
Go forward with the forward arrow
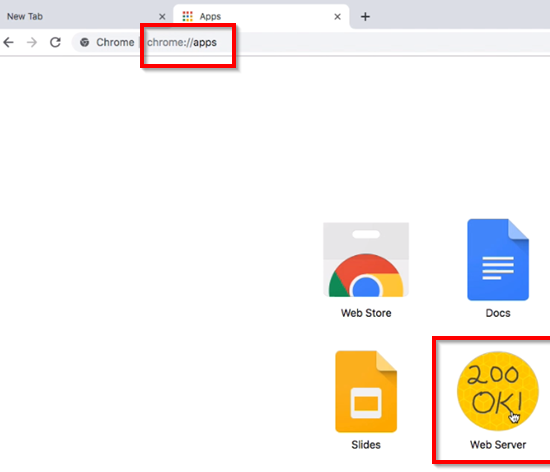click(x=32, y=42)
